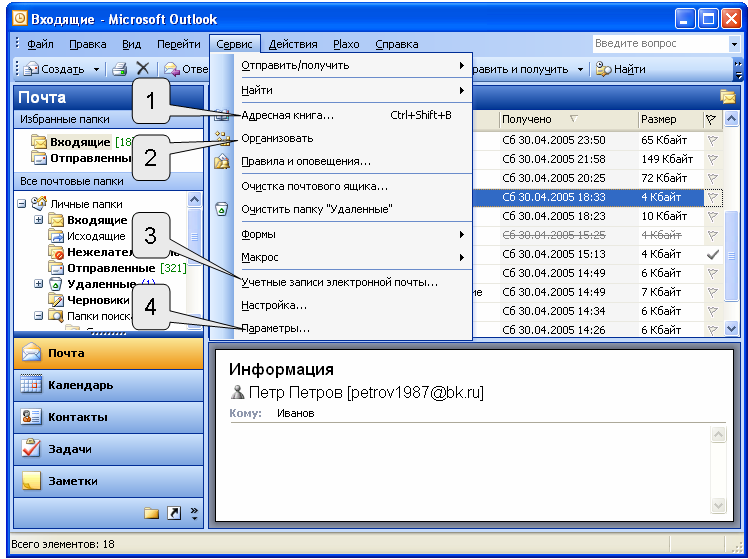Toggle flag on the 20:25 message
The height and width of the screenshot is (559, 748).
[713, 178]
